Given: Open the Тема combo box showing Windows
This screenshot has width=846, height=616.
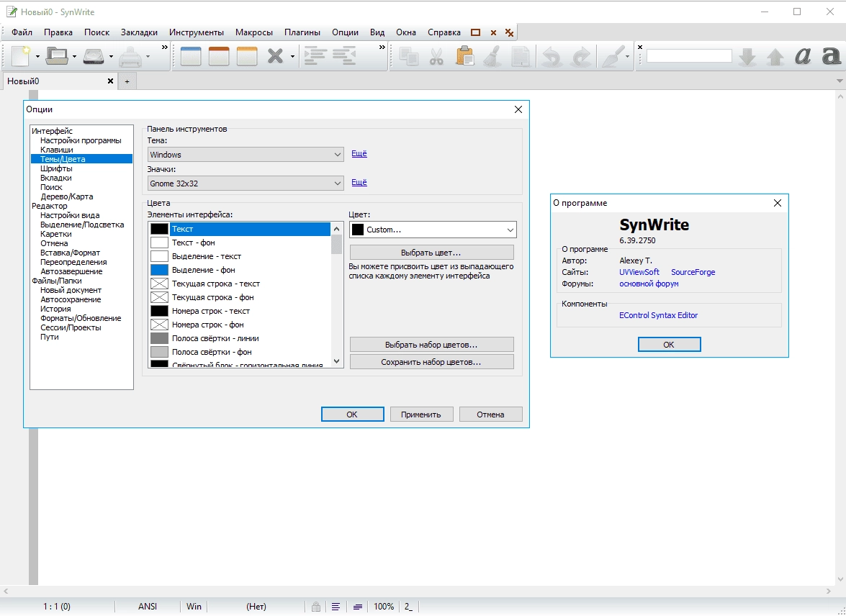Looking at the screenshot, I should click(246, 154).
